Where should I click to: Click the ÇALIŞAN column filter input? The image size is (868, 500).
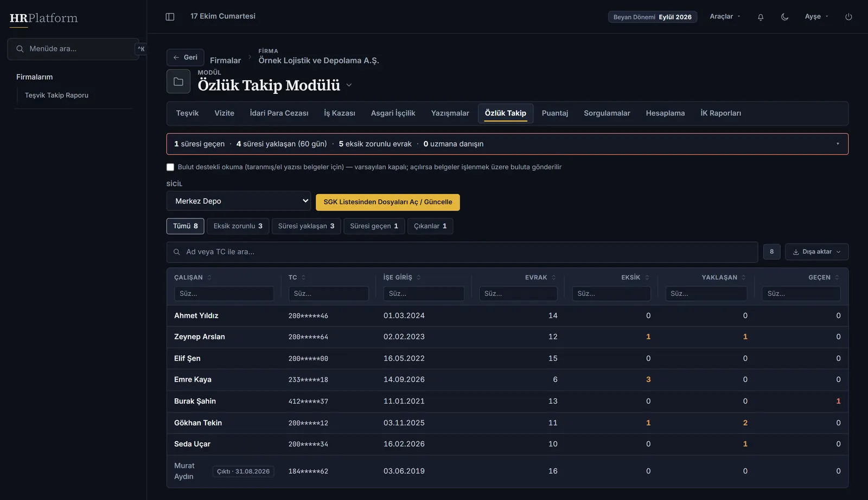pos(224,294)
